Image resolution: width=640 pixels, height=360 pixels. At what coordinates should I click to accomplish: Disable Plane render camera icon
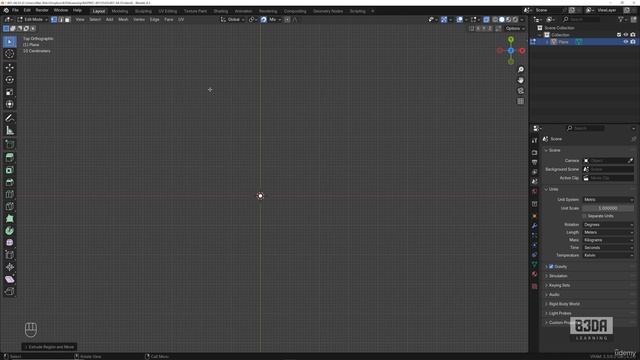pyautogui.click(x=633, y=42)
